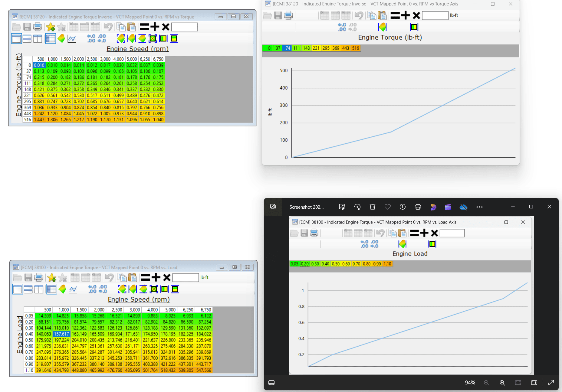Zoom in using the Photos magnifier plus
The width and height of the screenshot is (562, 392).
click(x=502, y=383)
